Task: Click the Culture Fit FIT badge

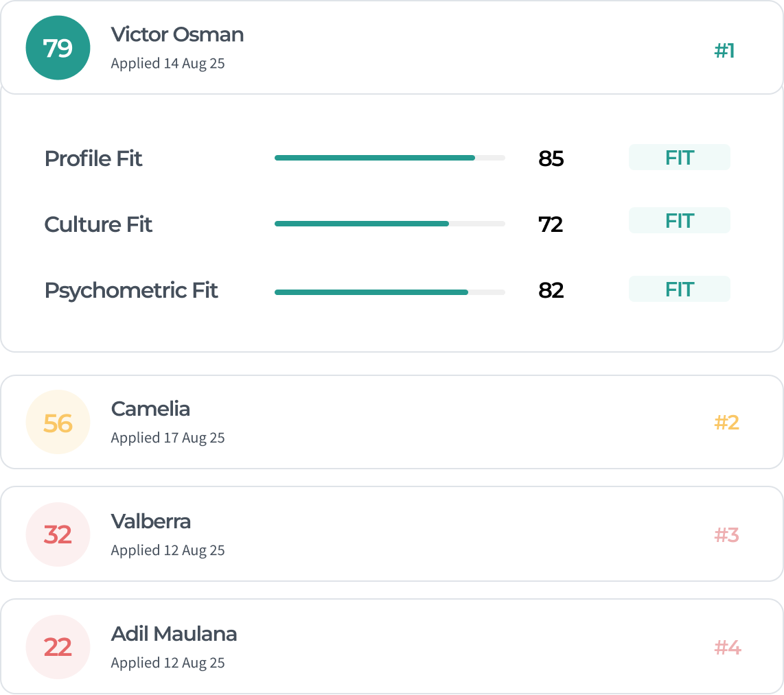Action: click(x=679, y=221)
